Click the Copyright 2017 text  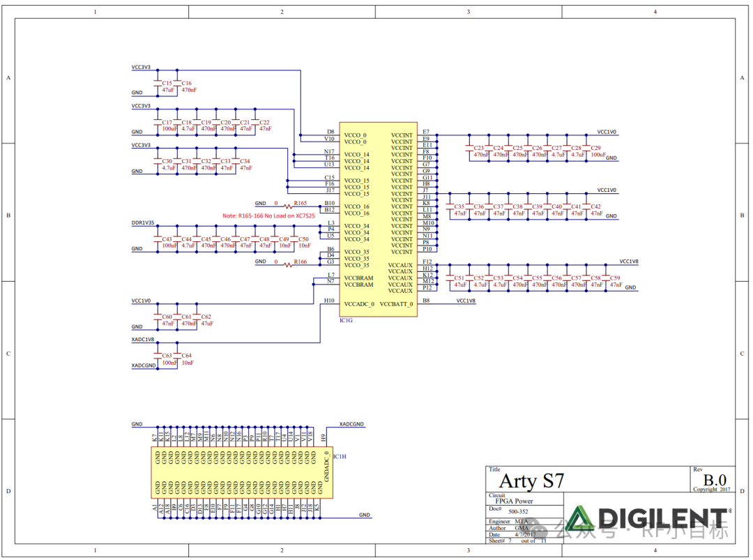coord(711,490)
